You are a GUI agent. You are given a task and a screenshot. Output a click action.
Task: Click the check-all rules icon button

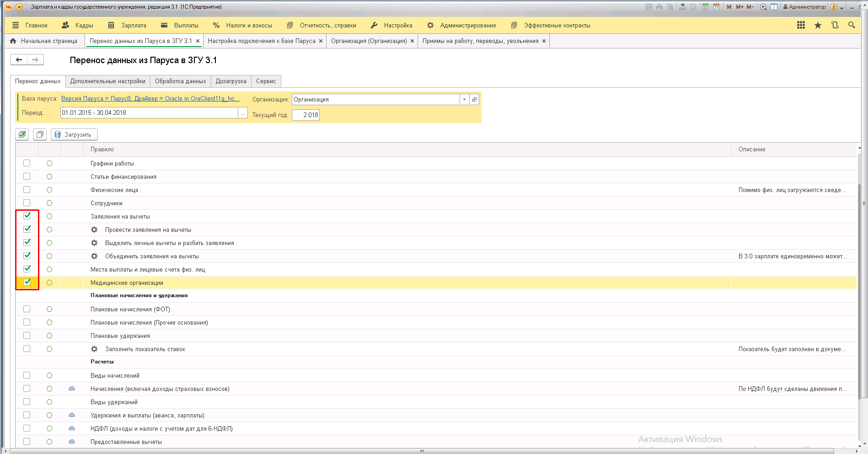(x=22, y=134)
